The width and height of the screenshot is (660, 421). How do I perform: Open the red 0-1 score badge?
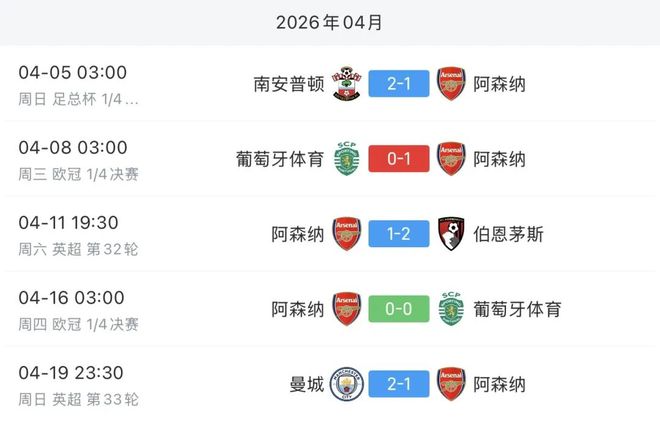pyautogui.click(x=399, y=159)
